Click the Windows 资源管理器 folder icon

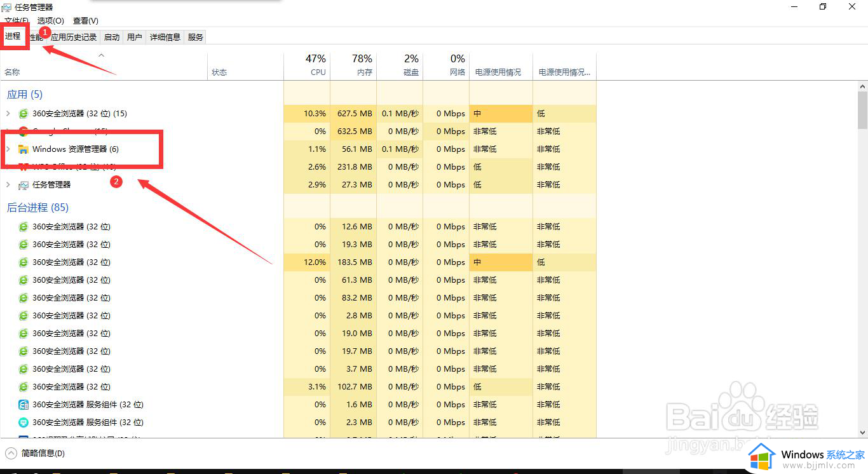tap(24, 149)
